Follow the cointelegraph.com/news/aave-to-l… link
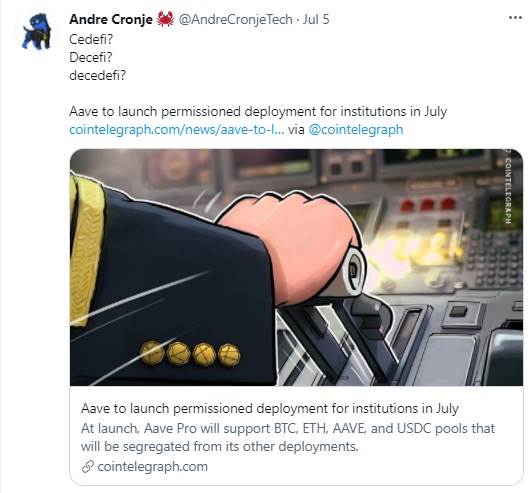The image size is (530, 493). 176,129
